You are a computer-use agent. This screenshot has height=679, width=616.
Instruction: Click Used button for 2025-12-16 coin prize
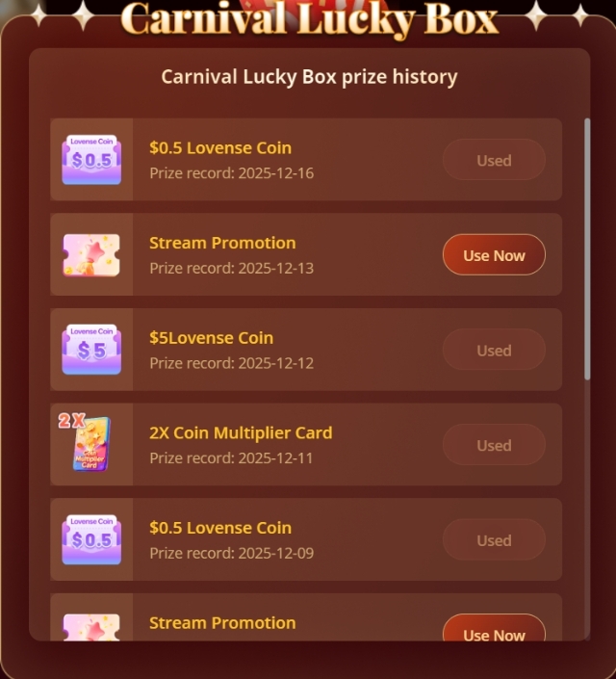tap(494, 160)
